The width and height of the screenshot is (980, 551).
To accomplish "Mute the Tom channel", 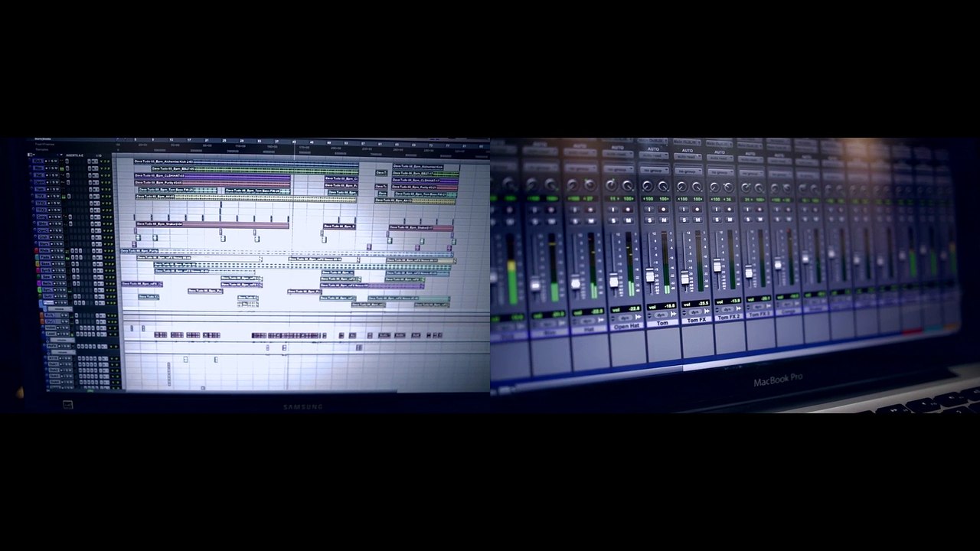I will 664,220.
